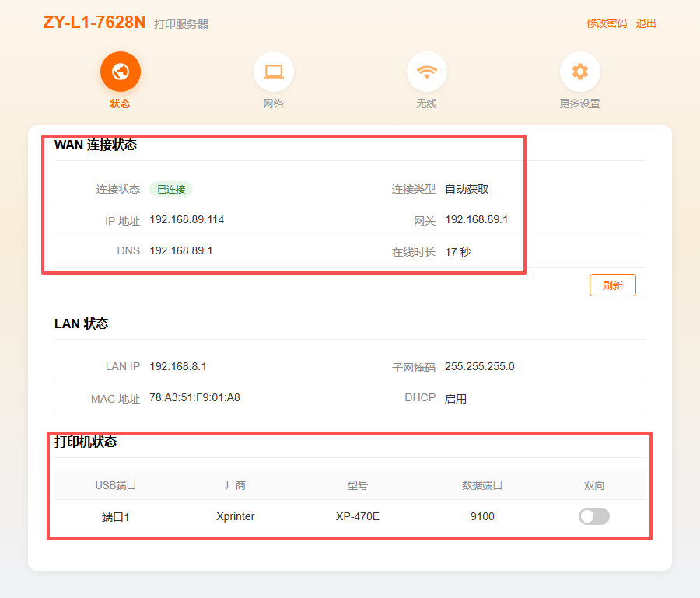Select the 无线 tab label
This screenshot has height=598, width=700.
(x=427, y=103)
